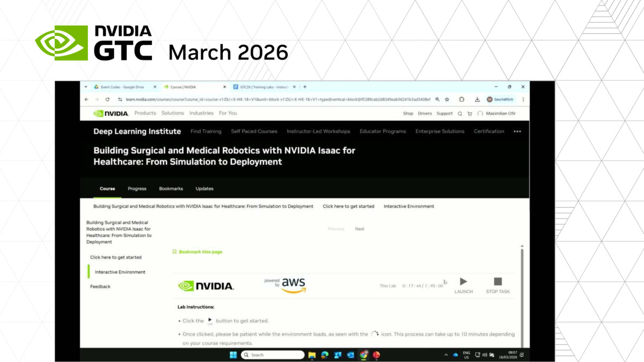Click the browser address bar URL
The height and width of the screenshot is (362, 644).
pyautogui.click(x=278, y=99)
